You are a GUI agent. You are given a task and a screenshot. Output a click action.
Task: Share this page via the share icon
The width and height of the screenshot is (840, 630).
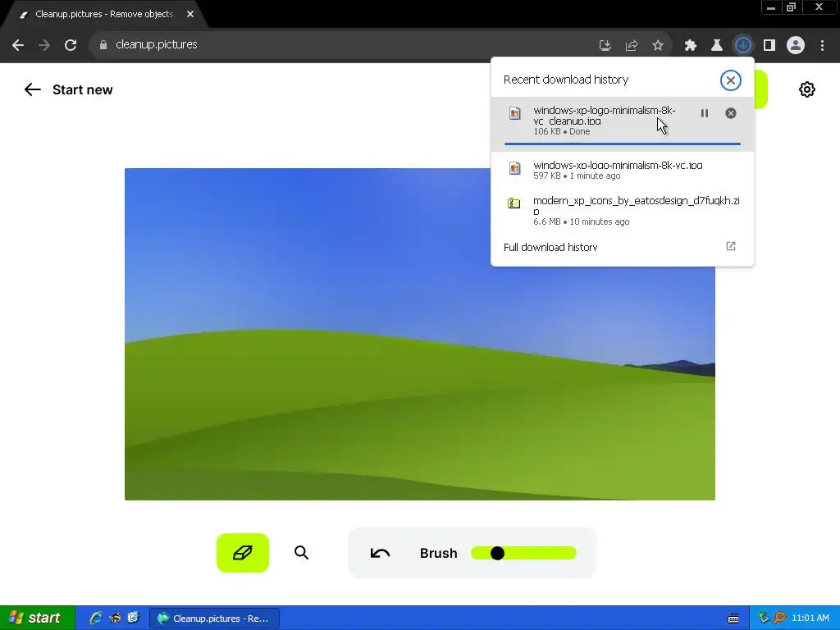click(632, 45)
